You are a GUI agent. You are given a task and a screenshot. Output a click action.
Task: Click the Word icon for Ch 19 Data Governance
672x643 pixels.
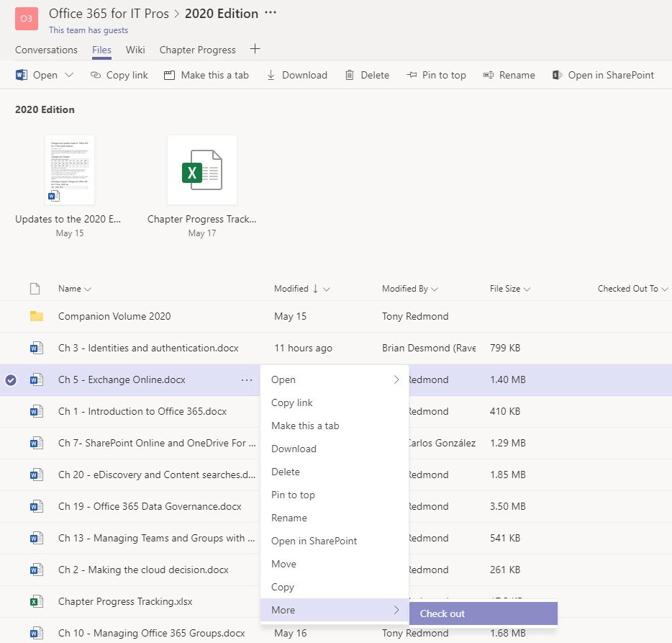(37, 506)
